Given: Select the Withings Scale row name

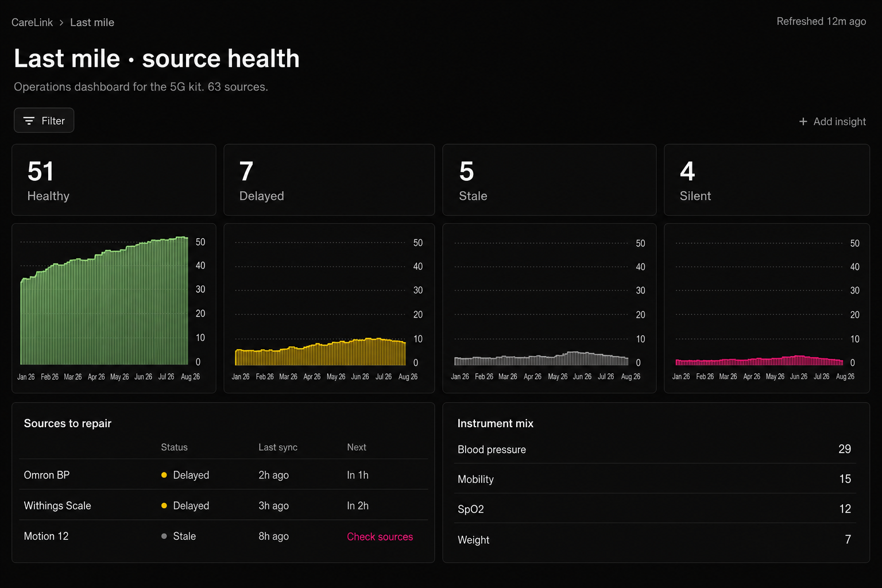Looking at the screenshot, I should pyautogui.click(x=57, y=505).
